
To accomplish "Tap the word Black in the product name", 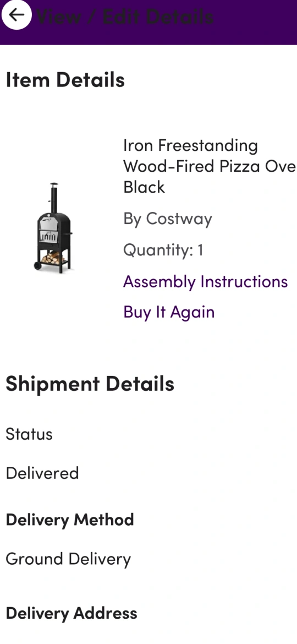I will [x=144, y=187].
